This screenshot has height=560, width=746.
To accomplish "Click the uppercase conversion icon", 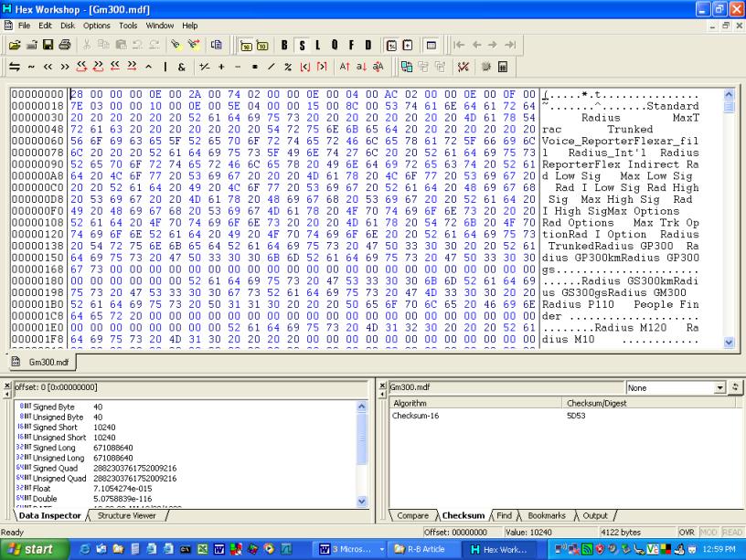I will pos(343,68).
